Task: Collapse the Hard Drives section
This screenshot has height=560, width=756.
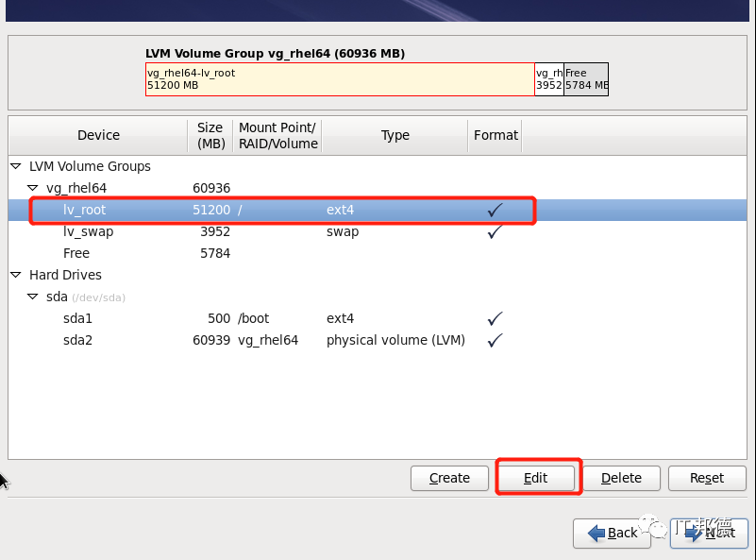Action: [16, 275]
